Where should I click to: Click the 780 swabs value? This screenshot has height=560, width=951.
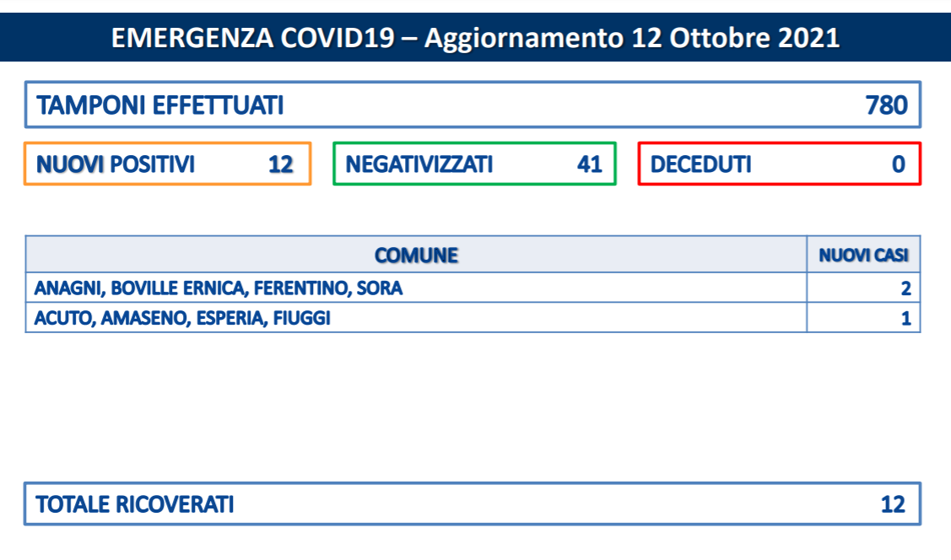coord(886,105)
